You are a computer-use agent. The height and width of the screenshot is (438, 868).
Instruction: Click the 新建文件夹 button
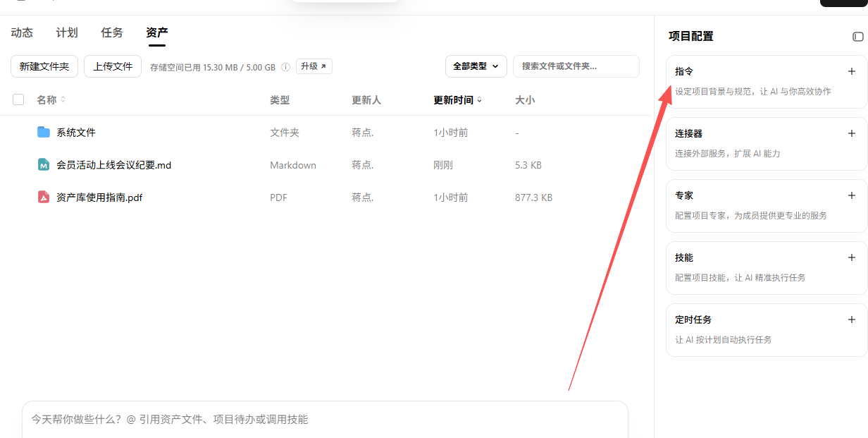click(x=44, y=66)
